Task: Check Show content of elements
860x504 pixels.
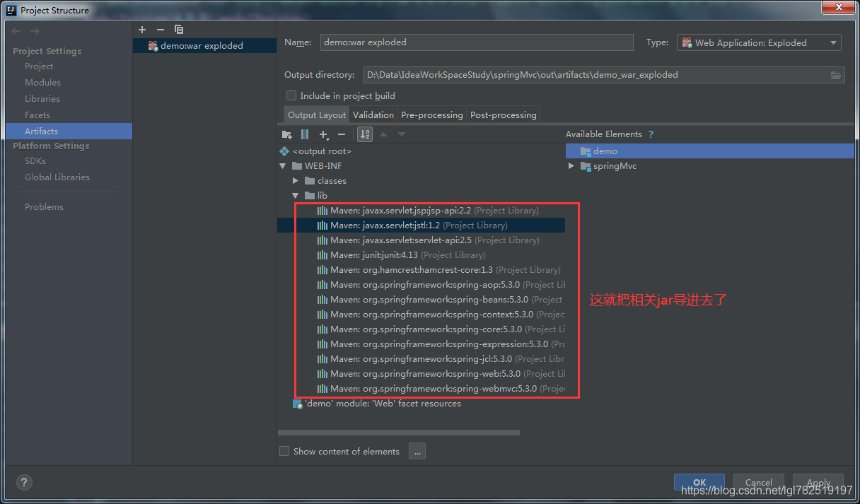Action: 284,451
